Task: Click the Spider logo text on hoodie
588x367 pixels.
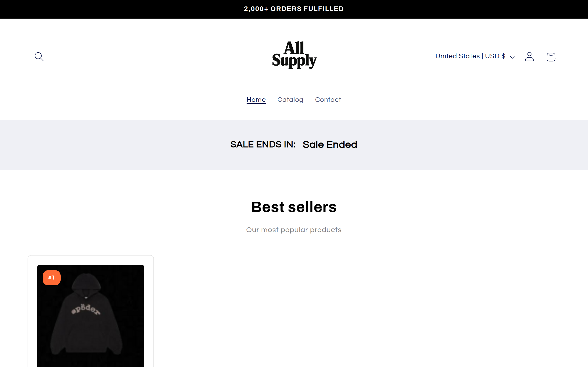Action: tap(85, 309)
